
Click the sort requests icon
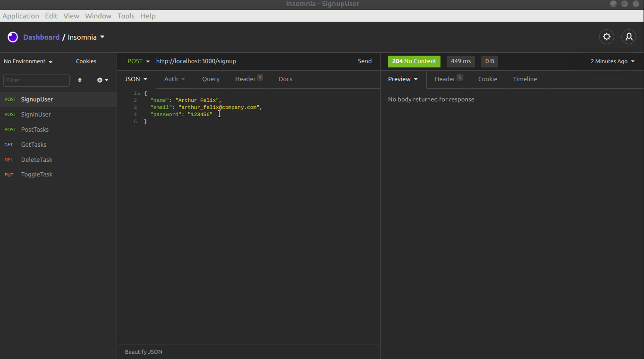point(80,80)
